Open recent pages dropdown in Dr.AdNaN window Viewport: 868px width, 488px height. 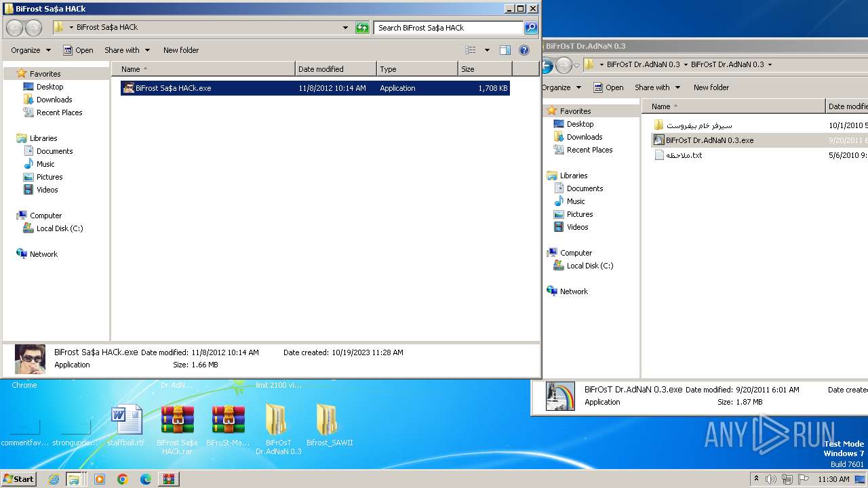(x=577, y=65)
